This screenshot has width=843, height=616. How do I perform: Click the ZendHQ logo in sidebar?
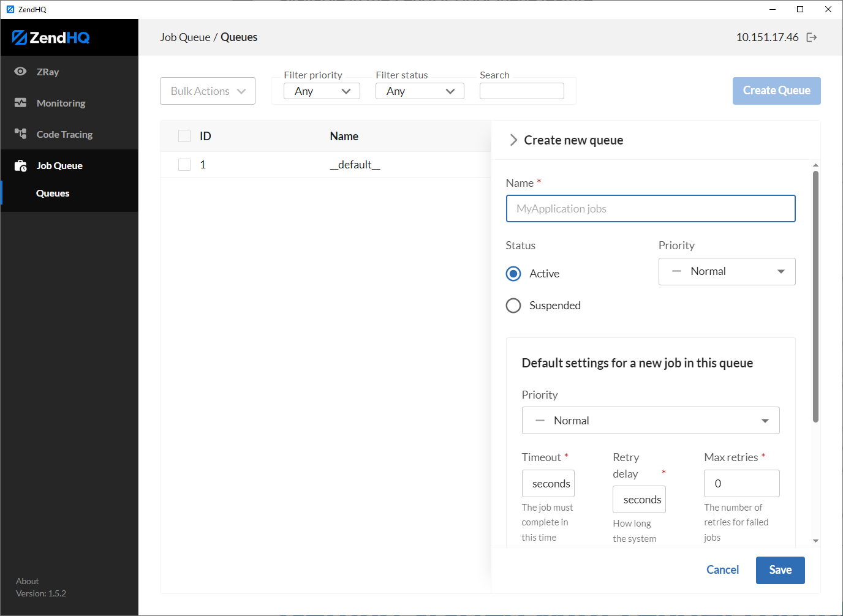tap(51, 37)
